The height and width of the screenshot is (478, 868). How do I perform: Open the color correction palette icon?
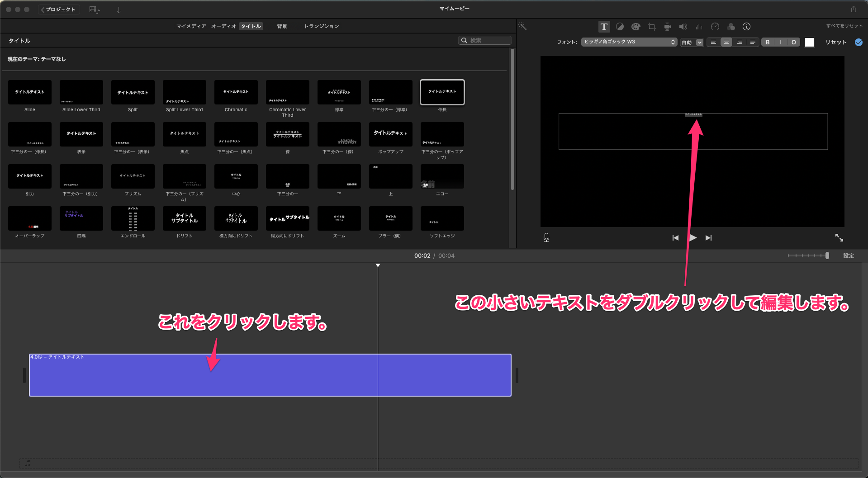pyautogui.click(x=636, y=27)
